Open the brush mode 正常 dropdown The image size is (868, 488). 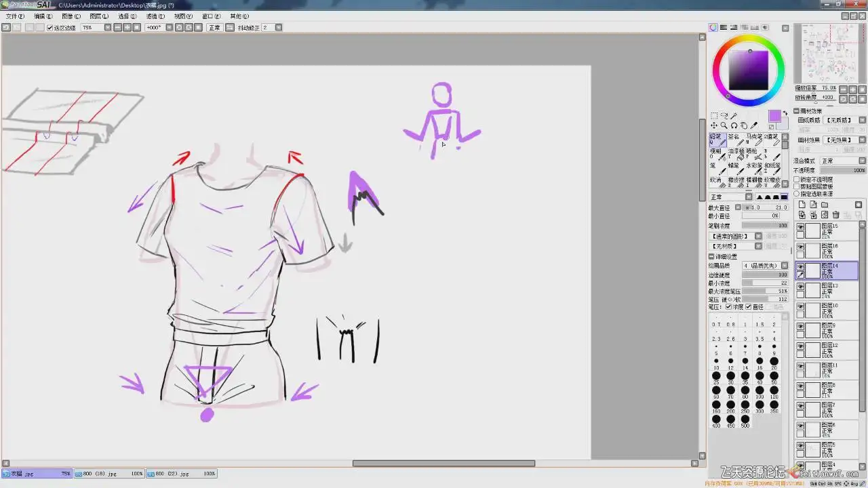pos(749,197)
